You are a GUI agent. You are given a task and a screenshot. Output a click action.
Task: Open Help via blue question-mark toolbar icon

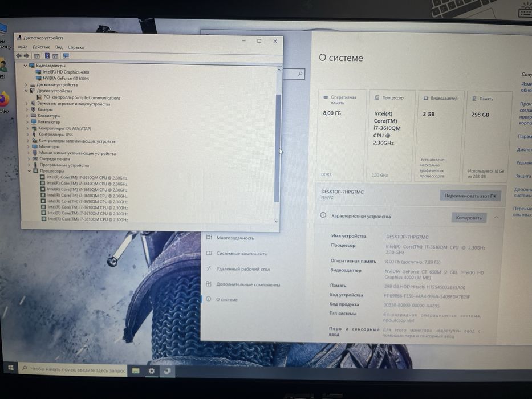pyautogui.click(x=47, y=56)
